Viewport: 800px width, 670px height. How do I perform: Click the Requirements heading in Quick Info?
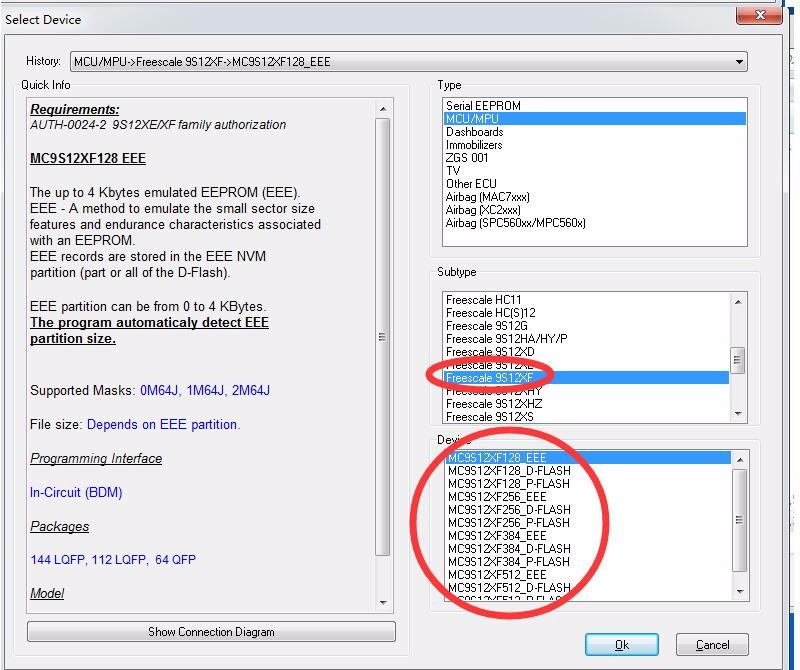click(x=74, y=109)
